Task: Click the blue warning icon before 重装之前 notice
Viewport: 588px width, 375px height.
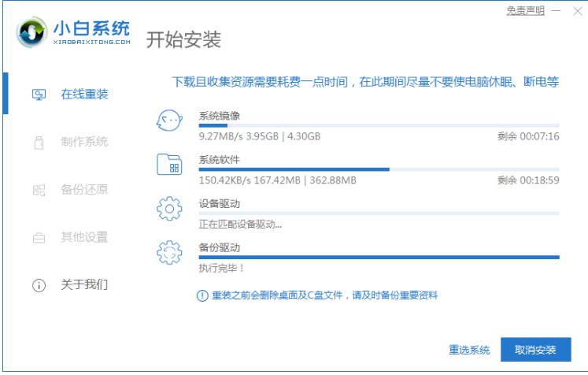Action: click(202, 295)
